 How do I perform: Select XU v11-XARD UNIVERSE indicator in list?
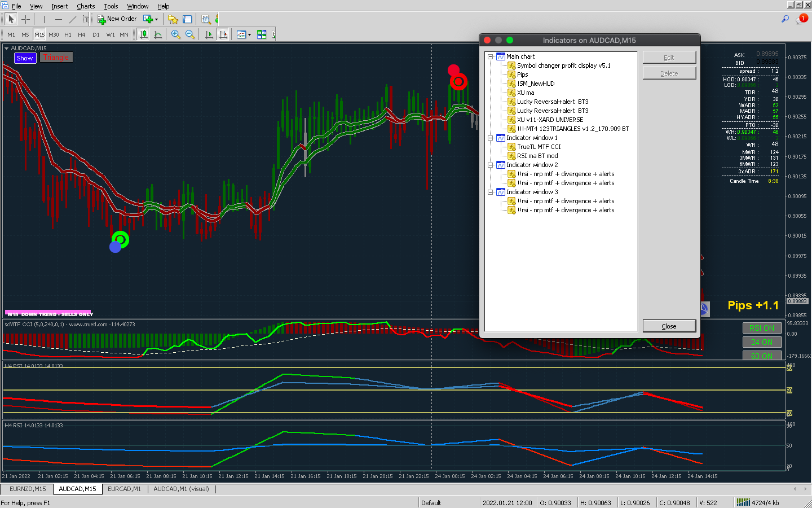click(x=550, y=120)
